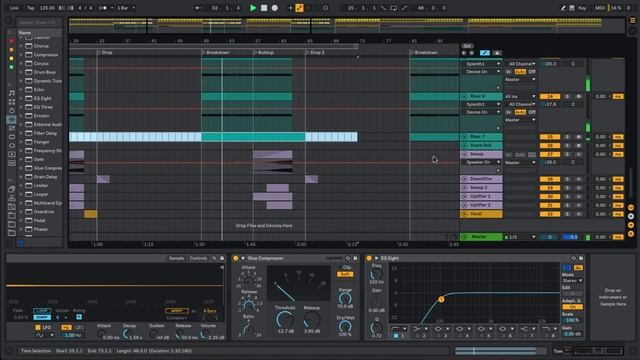Expand the Compressor folder in browser
The height and width of the screenshot is (360, 640).
[x=21, y=55]
